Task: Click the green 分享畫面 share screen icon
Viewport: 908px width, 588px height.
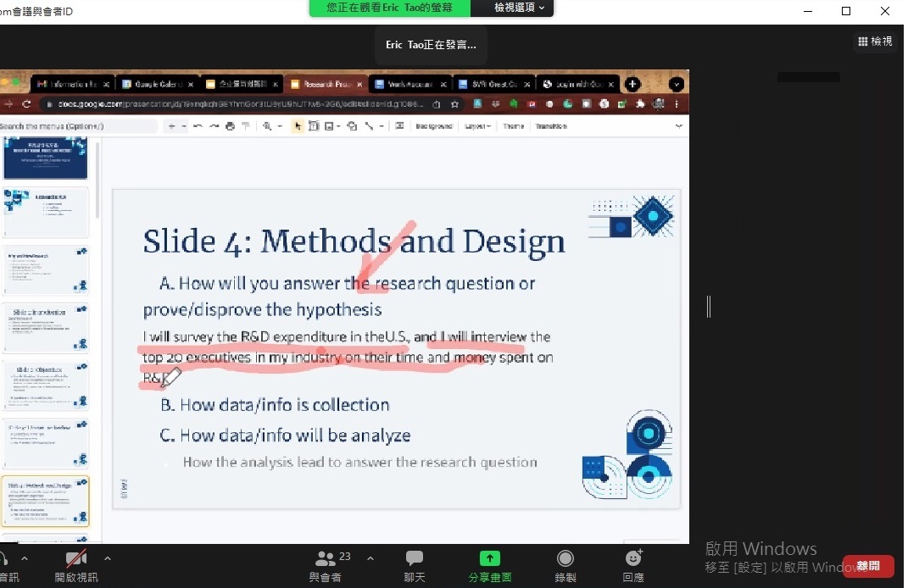Action: click(490, 559)
